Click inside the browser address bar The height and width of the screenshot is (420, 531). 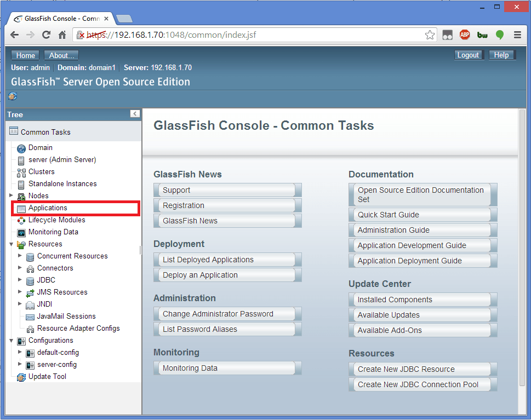[247, 34]
